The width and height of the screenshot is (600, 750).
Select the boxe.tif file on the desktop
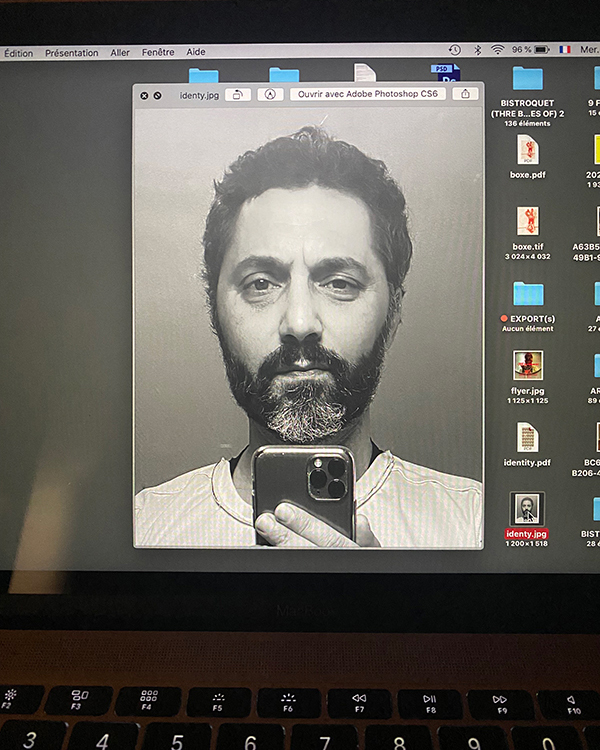[527, 221]
